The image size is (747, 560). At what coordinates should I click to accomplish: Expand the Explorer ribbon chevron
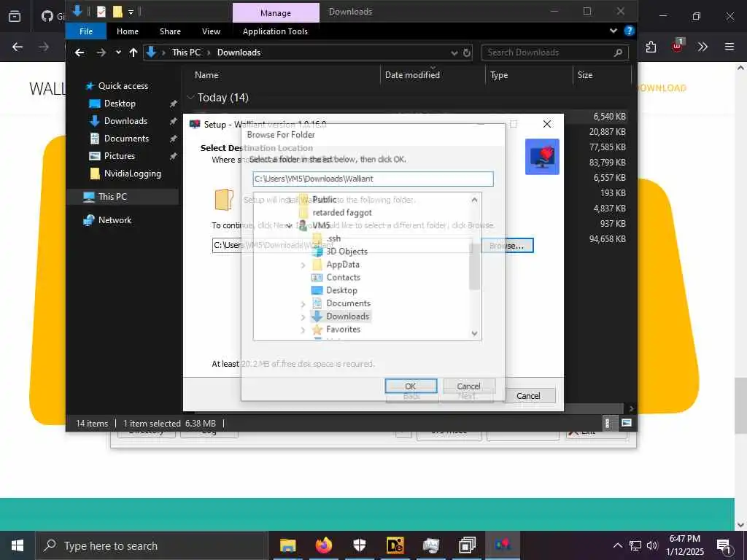click(x=613, y=31)
